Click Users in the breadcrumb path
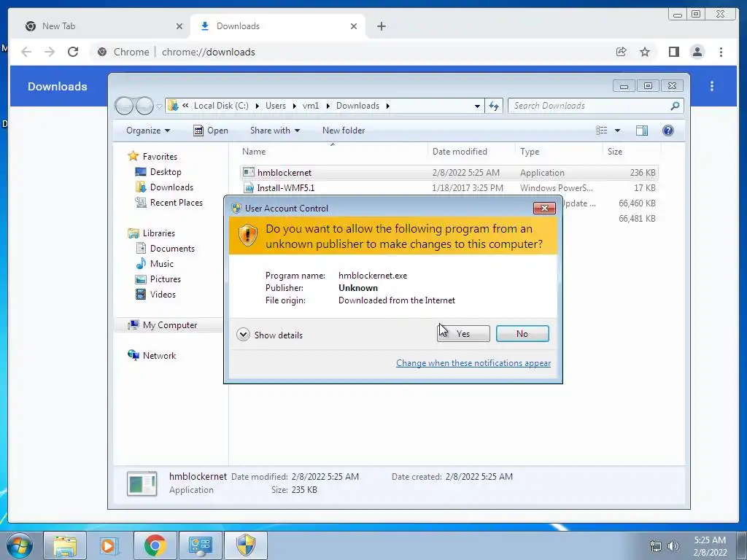Viewport: 747px width, 560px height. coord(275,106)
